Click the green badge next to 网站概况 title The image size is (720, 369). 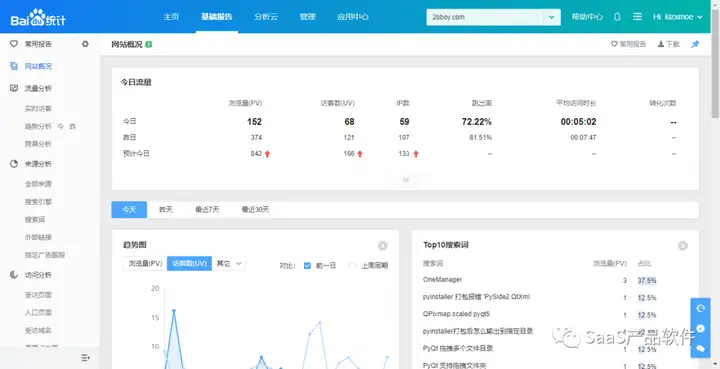tap(149, 45)
